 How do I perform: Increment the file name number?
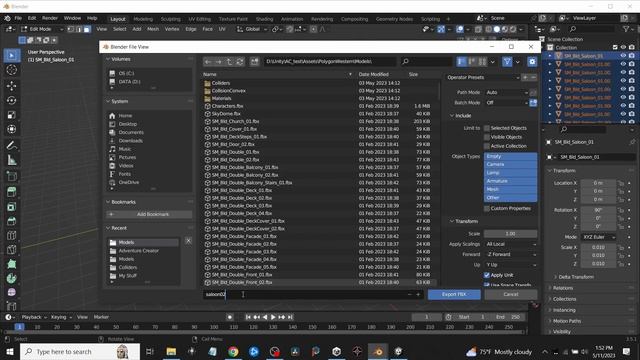coord(418,294)
